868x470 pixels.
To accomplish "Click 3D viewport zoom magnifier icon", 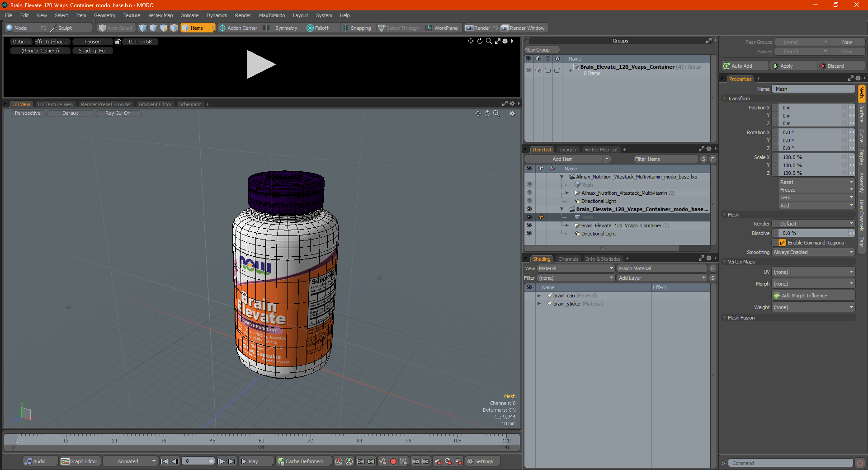I will 496,113.
